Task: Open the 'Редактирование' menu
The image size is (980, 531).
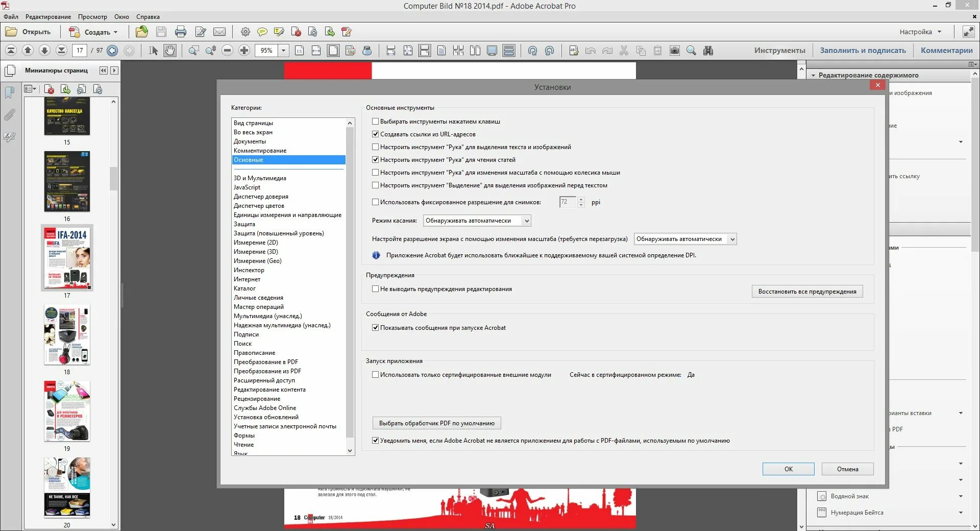Action: point(48,17)
